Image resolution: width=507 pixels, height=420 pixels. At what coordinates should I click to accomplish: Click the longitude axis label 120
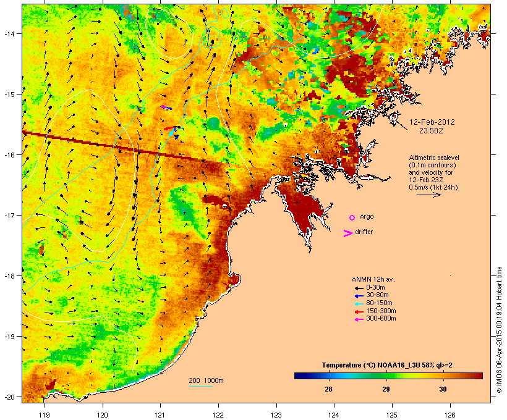click(103, 415)
